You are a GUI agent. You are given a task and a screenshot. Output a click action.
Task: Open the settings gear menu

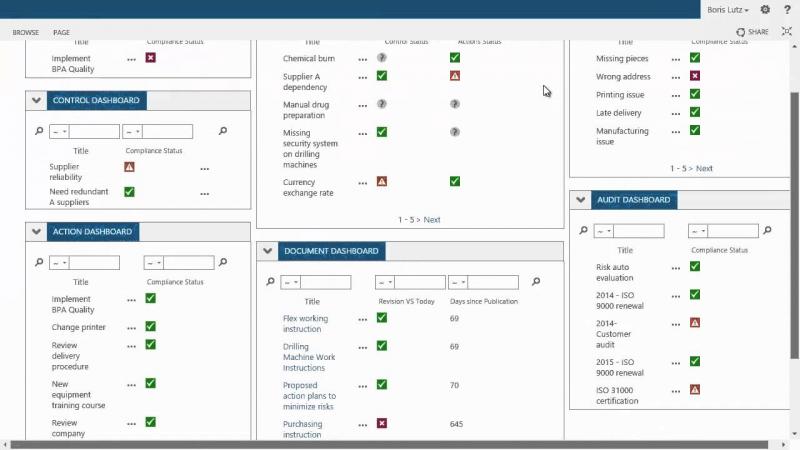[x=765, y=9]
